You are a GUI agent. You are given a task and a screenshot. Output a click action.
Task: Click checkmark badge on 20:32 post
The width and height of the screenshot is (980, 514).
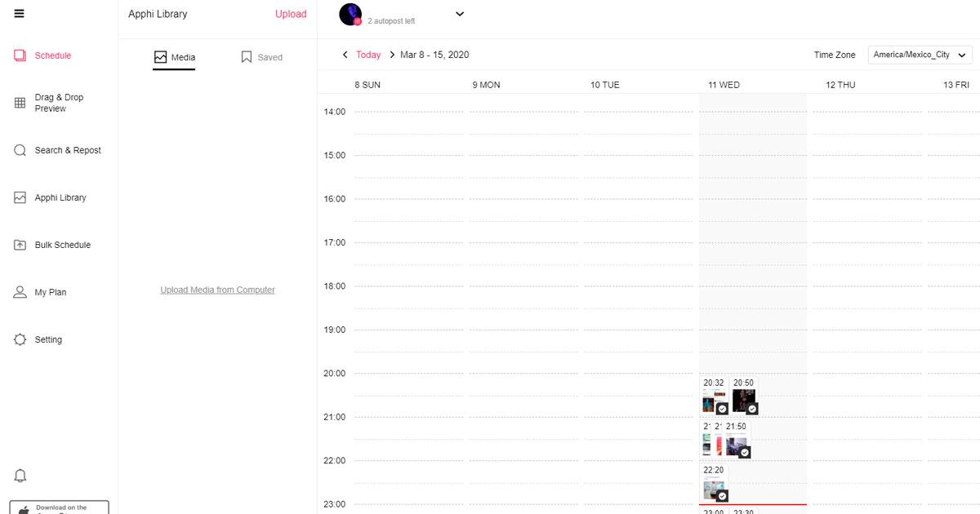(722, 409)
